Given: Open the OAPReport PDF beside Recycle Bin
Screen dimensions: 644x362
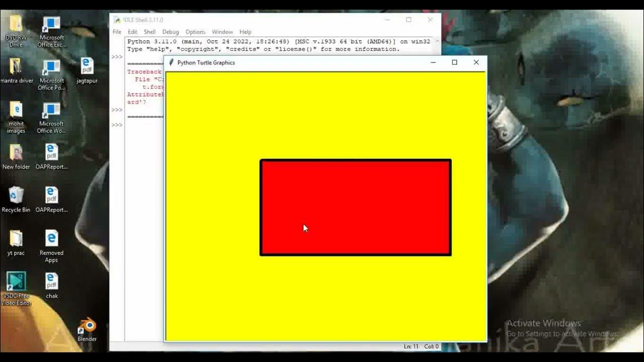Looking at the screenshot, I should pos(52,200).
